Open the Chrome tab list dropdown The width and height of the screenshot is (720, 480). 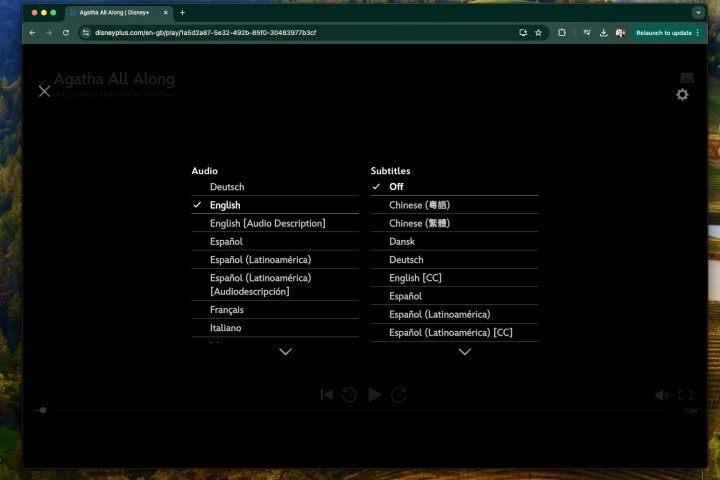tap(698, 12)
